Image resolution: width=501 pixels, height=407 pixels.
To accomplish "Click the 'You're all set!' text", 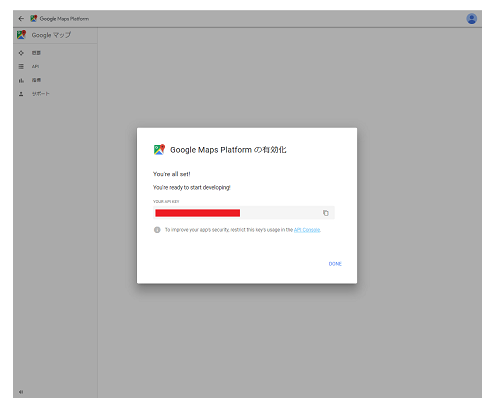I will point(172,174).
